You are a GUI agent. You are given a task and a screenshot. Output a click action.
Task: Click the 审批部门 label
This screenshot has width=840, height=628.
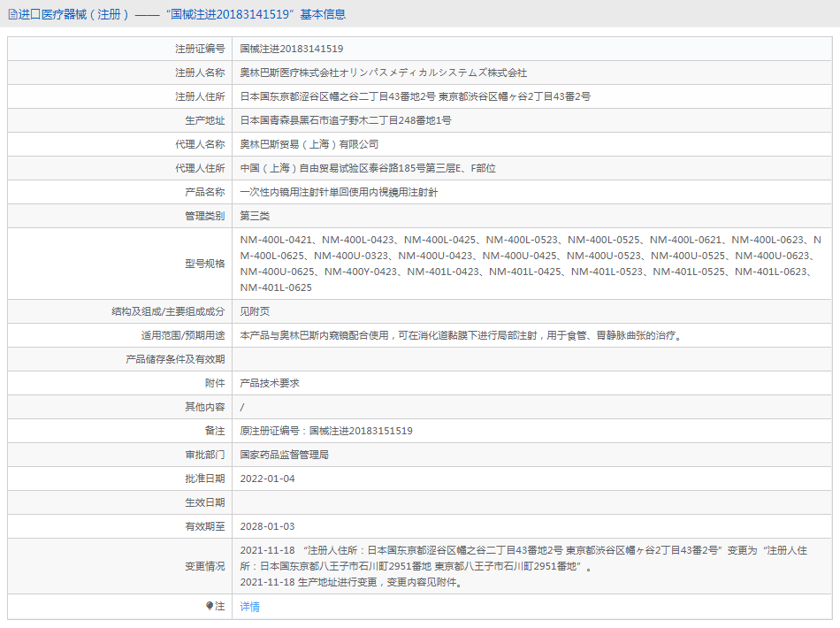(204, 455)
